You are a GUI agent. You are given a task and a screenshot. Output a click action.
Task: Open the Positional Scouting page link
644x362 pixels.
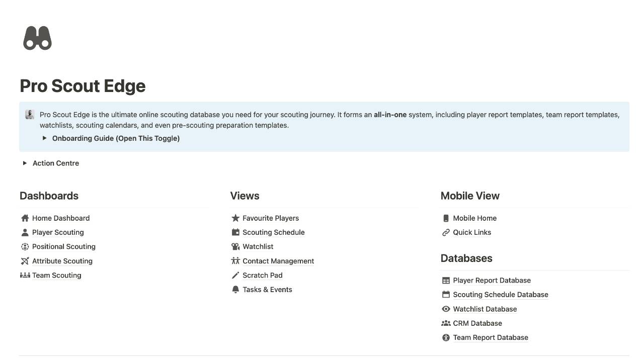[x=64, y=247]
